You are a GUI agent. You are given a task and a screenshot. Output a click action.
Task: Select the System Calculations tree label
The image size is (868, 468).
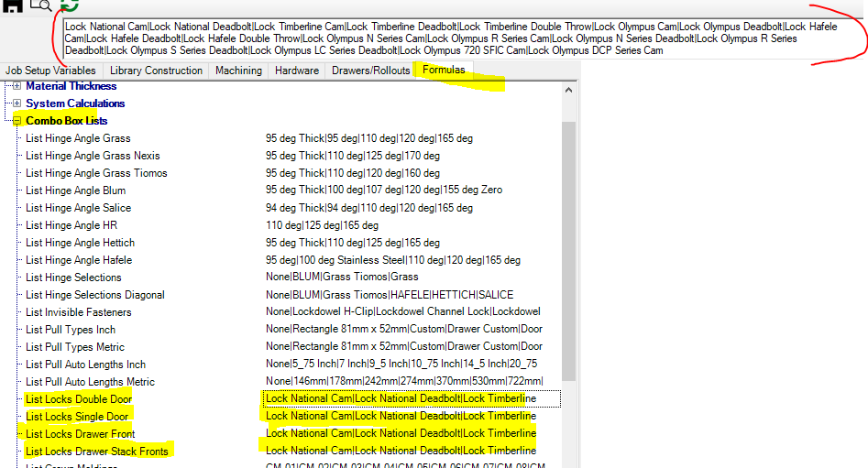(75, 103)
